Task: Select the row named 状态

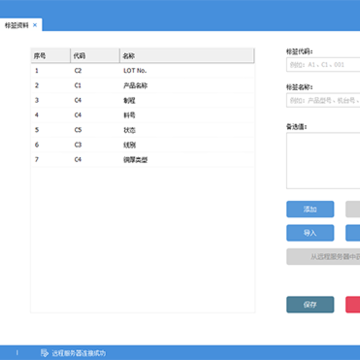Action: tap(143, 130)
